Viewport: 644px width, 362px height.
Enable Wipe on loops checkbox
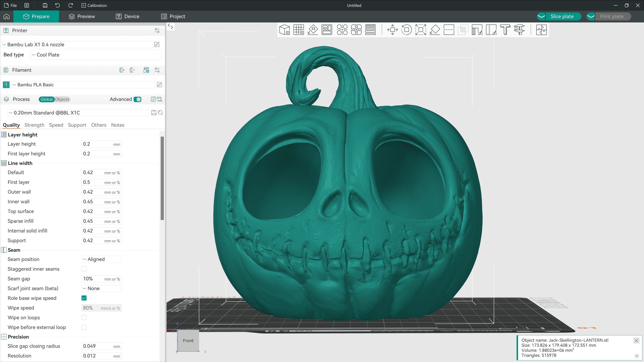(x=84, y=318)
